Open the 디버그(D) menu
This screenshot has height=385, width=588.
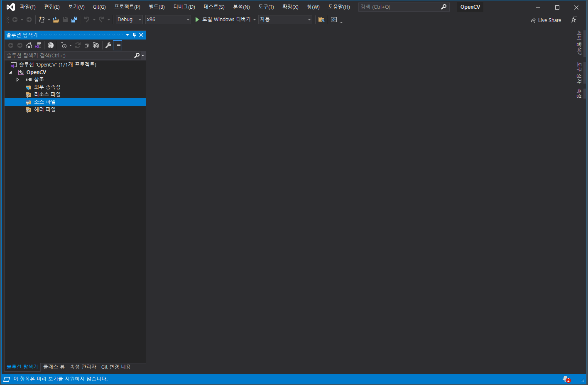coord(184,7)
